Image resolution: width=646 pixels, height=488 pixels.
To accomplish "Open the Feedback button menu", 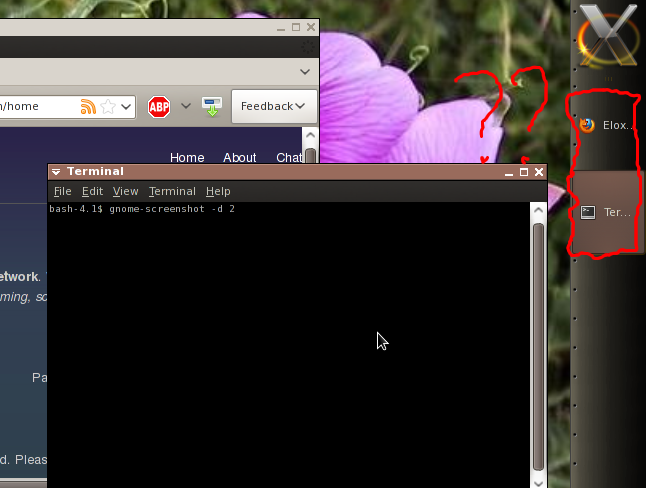I will pyautogui.click(x=274, y=106).
